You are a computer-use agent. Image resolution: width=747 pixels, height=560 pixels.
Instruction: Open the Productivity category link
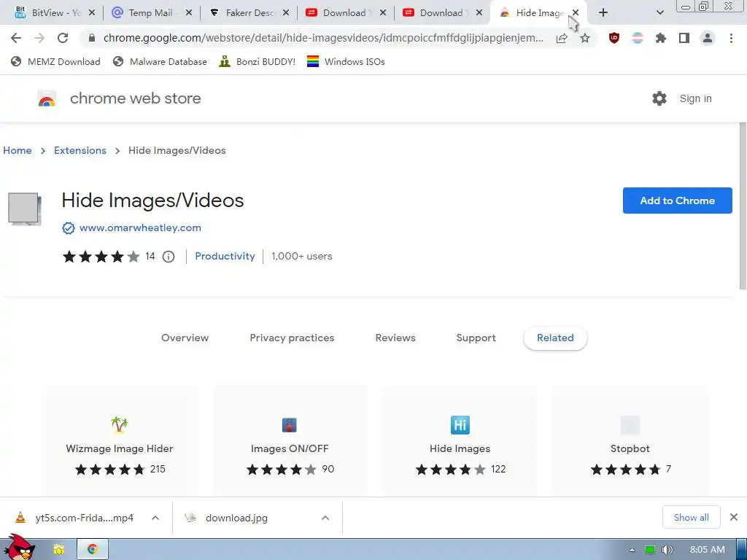click(225, 256)
